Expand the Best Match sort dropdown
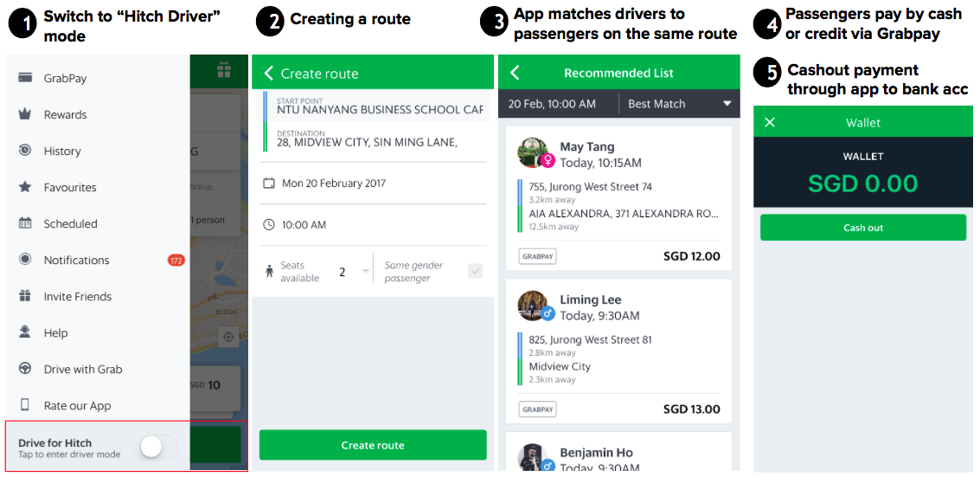The height and width of the screenshot is (477, 980). click(679, 104)
